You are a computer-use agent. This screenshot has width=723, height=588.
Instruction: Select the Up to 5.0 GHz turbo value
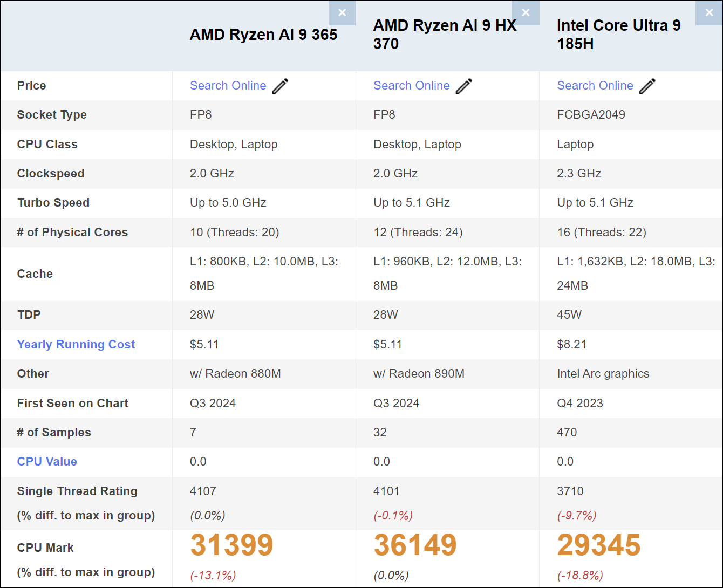pyautogui.click(x=228, y=202)
